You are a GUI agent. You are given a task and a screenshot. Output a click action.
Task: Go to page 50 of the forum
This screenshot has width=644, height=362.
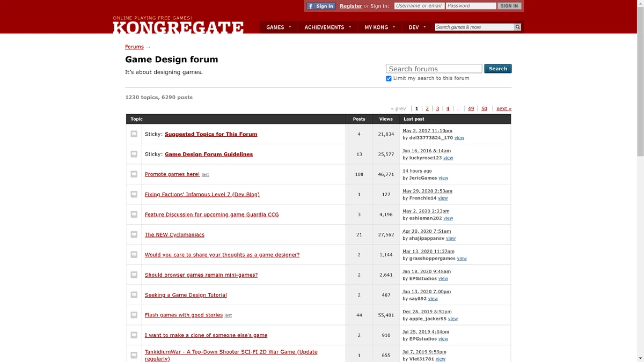(x=484, y=108)
